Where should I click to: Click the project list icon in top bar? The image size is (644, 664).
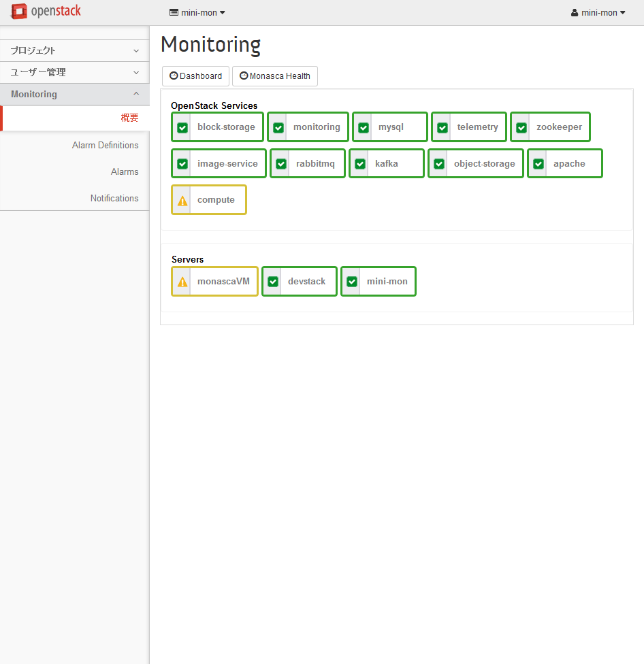pos(174,13)
